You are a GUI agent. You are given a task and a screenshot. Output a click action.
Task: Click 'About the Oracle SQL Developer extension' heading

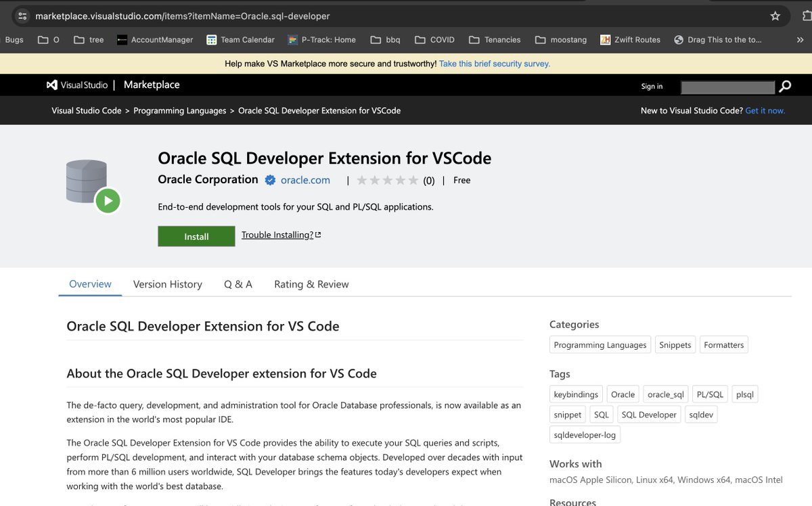click(x=221, y=373)
